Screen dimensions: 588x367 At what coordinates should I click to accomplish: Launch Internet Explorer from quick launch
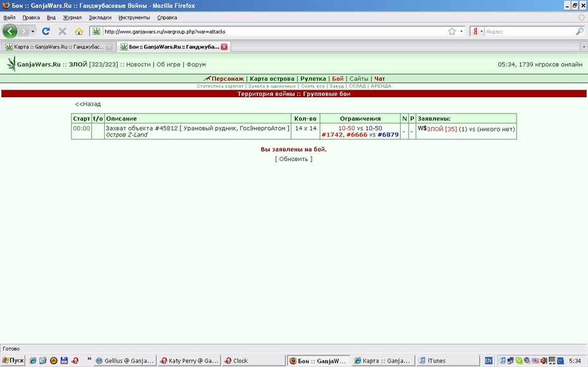coord(33,361)
